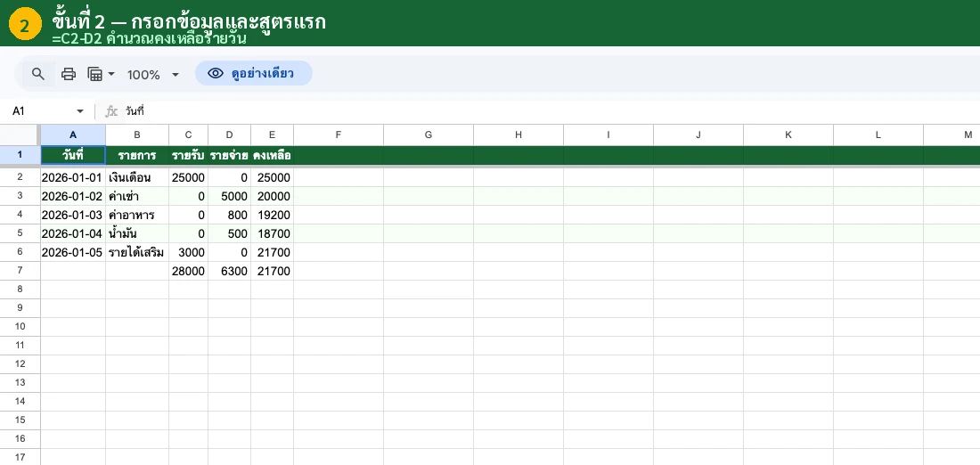This screenshot has width=980, height=465.
Task: Click date cell 2026-01-01
Action: [x=73, y=177]
